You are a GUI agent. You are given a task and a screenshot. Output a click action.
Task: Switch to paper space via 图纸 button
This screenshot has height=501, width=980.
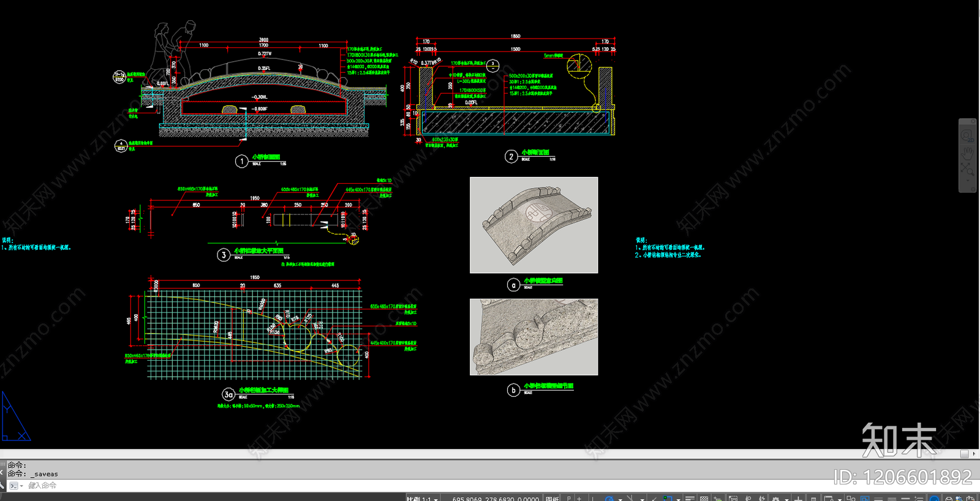tap(552, 499)
